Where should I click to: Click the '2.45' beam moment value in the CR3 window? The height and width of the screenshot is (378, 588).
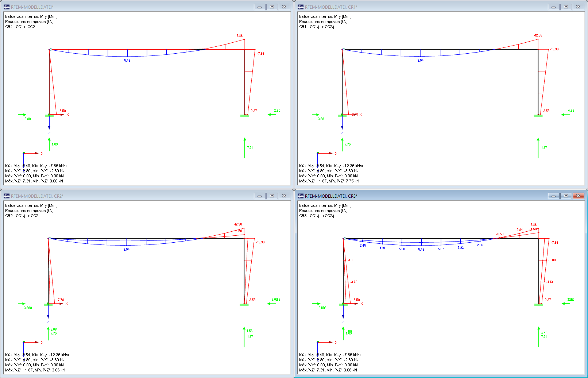[363, 246]
